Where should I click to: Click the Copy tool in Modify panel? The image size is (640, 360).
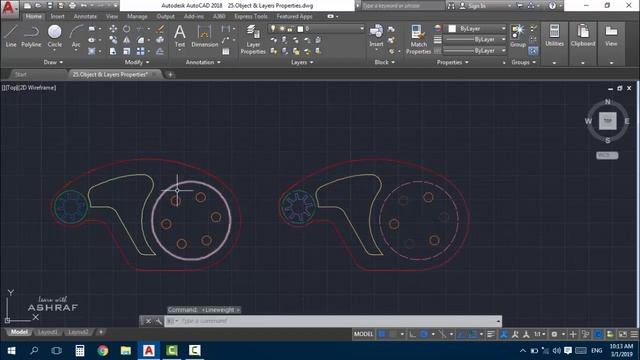(x=113, y=40)
